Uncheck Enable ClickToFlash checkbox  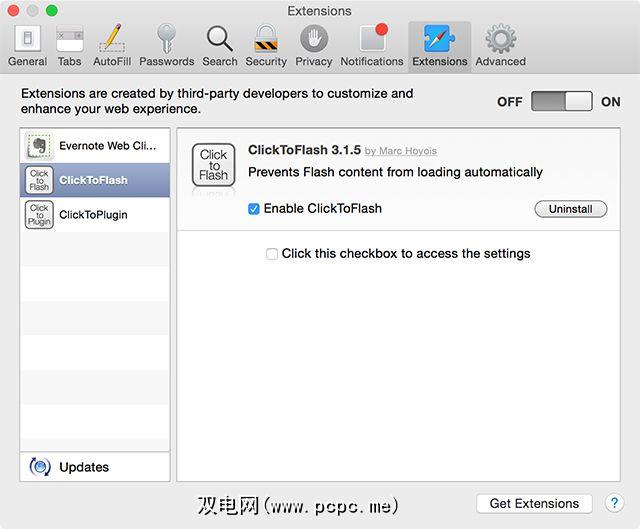pos(254,209)
